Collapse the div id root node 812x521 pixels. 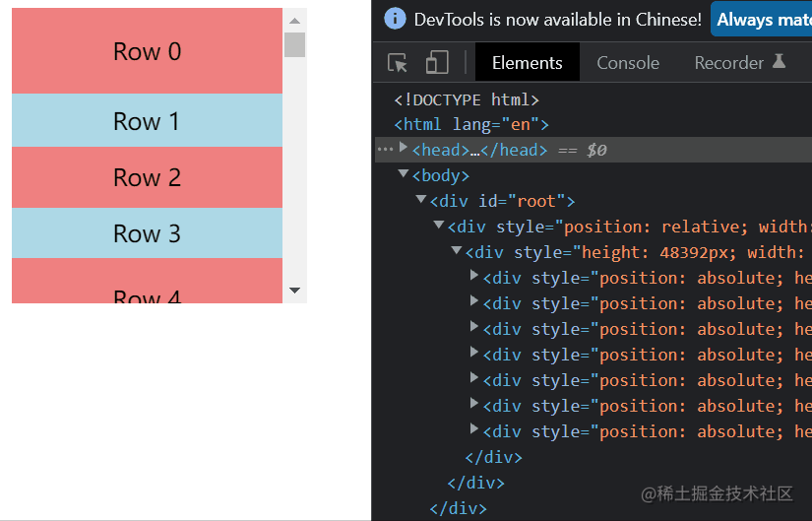421,199
